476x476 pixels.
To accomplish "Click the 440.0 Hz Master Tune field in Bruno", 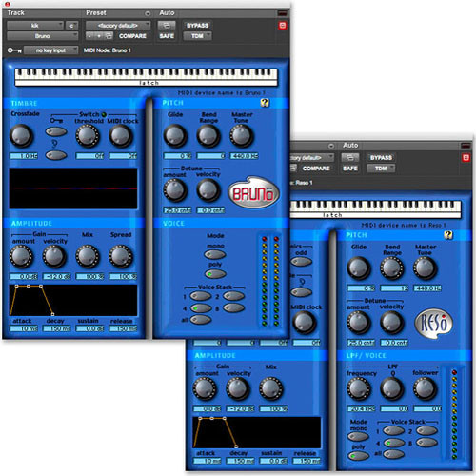I will pos(244,156).
